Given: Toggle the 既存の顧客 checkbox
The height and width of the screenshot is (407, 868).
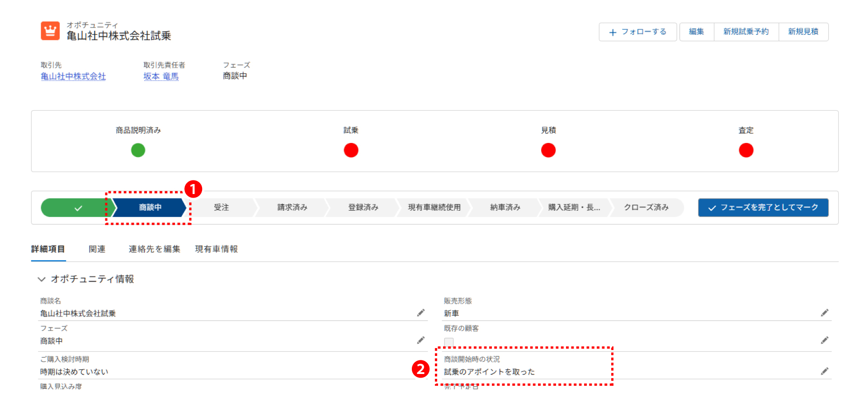Looking at the screenshot, I should [448, 342].
